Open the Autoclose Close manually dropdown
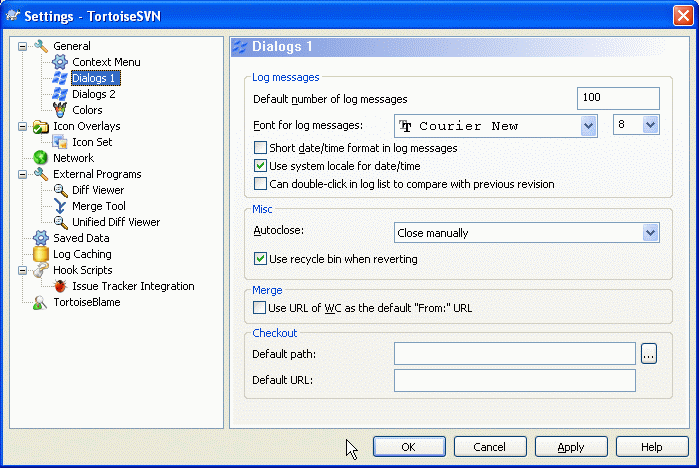699x468 pixels. 650,233
